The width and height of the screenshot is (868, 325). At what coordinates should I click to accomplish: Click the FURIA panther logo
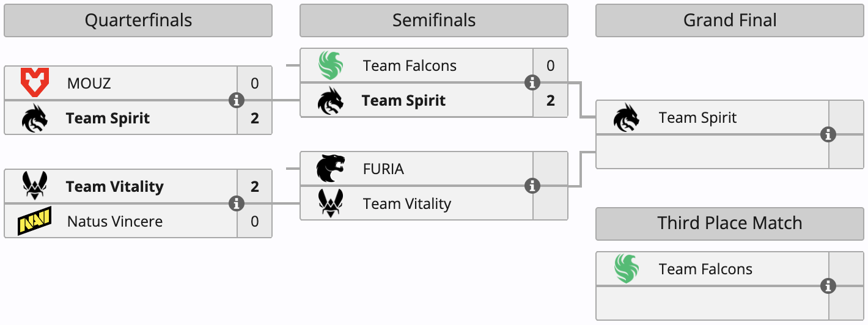pyautogui.click(x=331, y=169)
